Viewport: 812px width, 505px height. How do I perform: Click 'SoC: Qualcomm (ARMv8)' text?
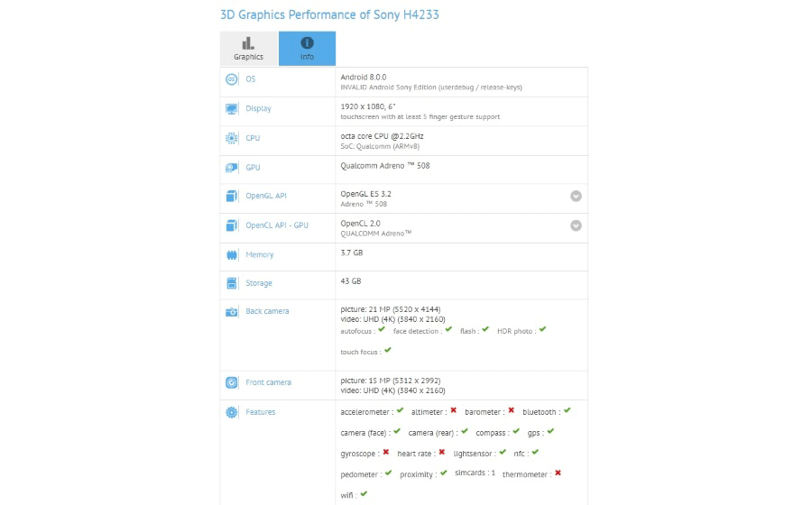[380, 146]
